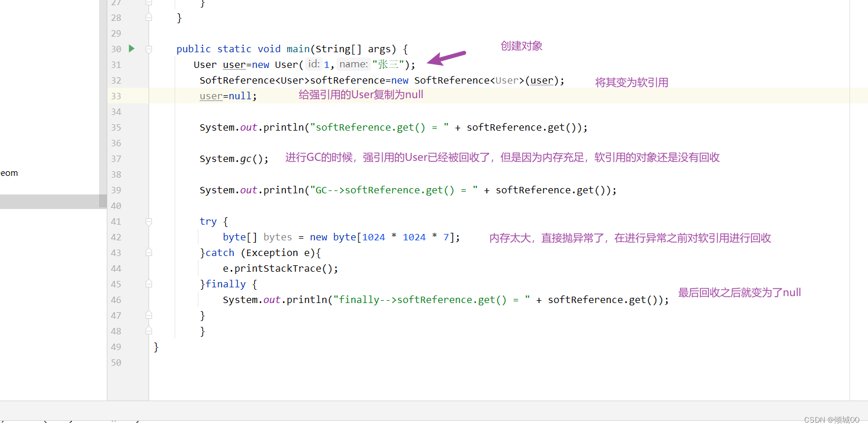Viewport: 868px width, 429px height.
Task: Click the 'name:' parameter hint on line 31
Action: coord(353,64)
